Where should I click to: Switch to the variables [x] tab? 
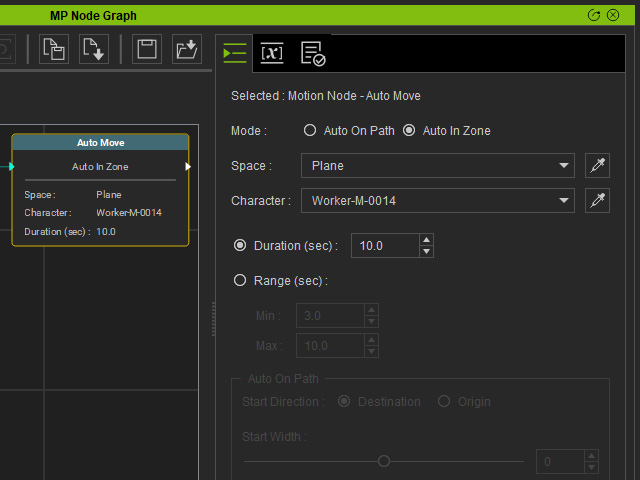[272, 53]
